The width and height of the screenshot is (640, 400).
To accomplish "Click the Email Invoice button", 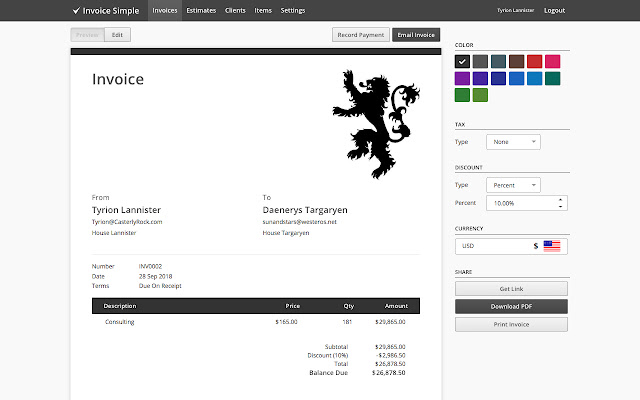I will pos(416,35).
